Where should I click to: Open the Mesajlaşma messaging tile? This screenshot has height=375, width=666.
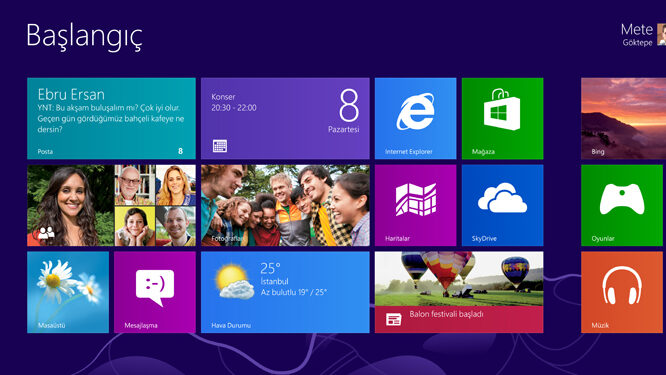pyautogui.click(x=155, y=292)
